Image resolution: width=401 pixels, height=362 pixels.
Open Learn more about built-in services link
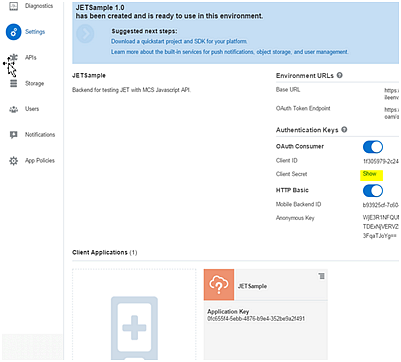pyautogui.click(x=230, y=52)
